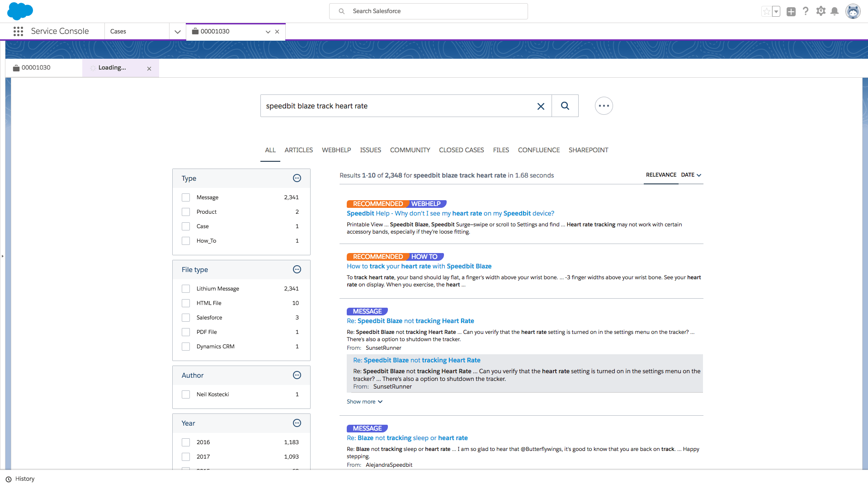
Task: Collapse the Author facet icon
Action: click(297, 375)
